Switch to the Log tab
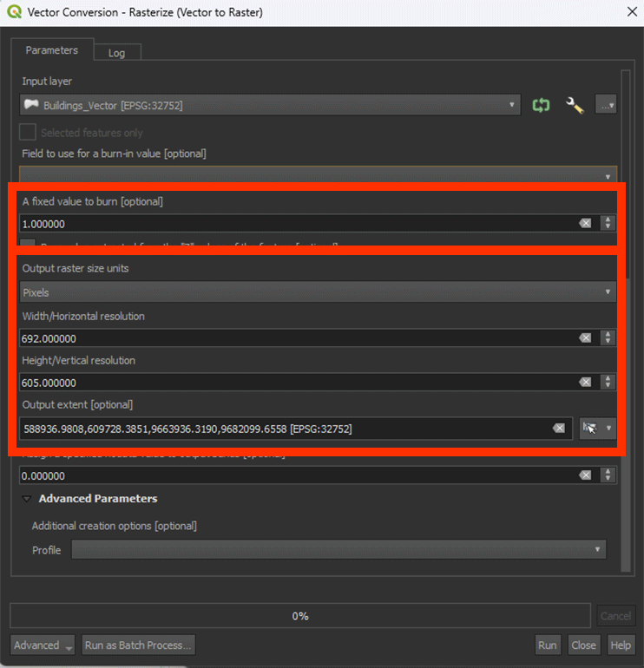This screenshot has height=668, width=644. tap(116, 53)
